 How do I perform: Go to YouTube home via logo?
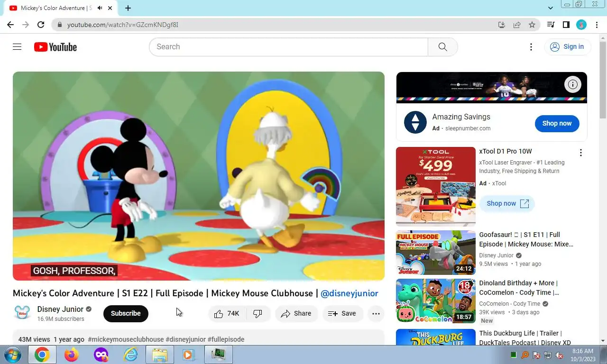[55, 47]
